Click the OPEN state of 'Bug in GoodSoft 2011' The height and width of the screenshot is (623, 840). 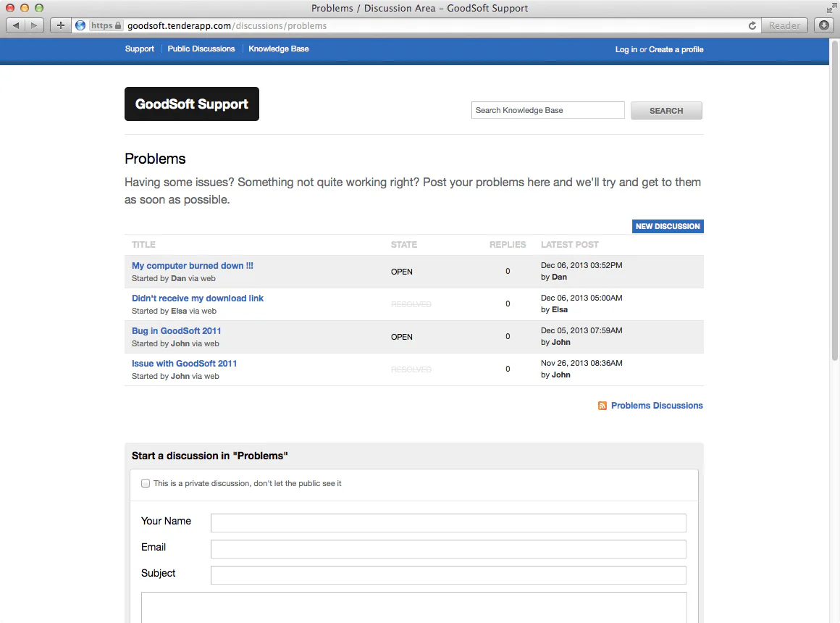(x=401, y=337)
